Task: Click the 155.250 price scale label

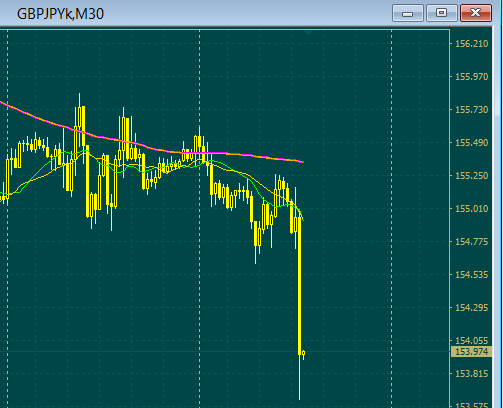Action: pos(471,176)
